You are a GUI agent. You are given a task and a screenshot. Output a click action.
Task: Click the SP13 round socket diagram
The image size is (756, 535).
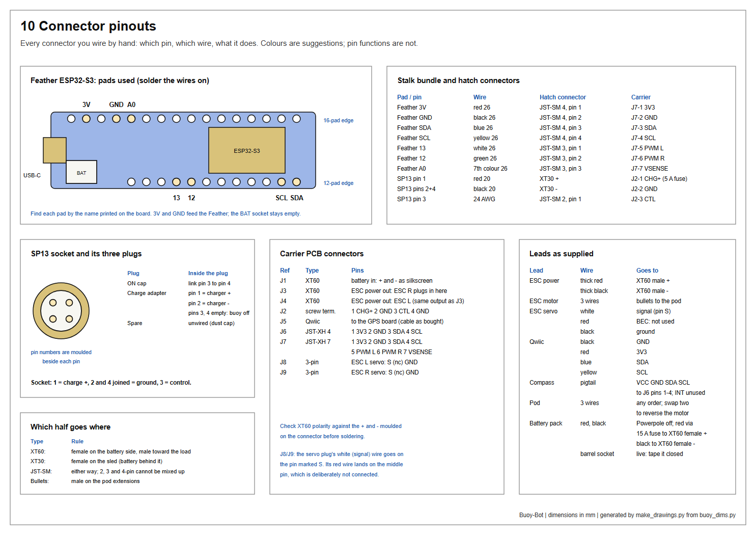(61, 311)
